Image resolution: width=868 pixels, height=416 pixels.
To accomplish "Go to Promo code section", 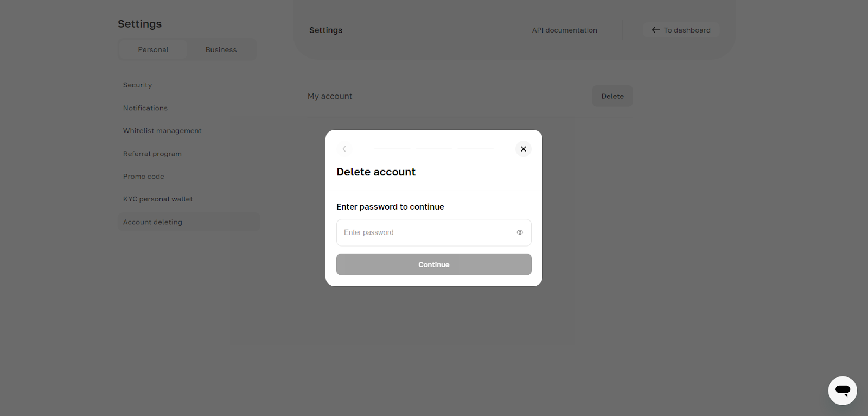I will click(x=143, y=177).
